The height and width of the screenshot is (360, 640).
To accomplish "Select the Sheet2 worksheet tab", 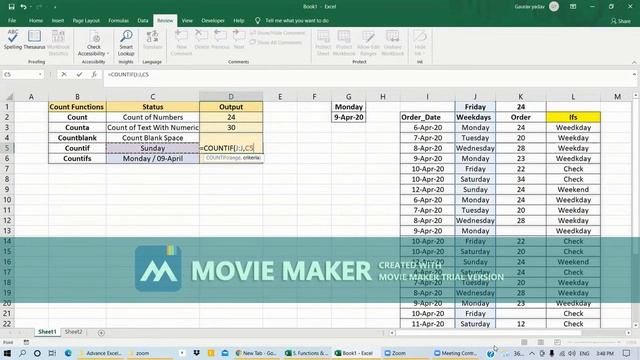I will pyautogui.click(x=73, y=332).
